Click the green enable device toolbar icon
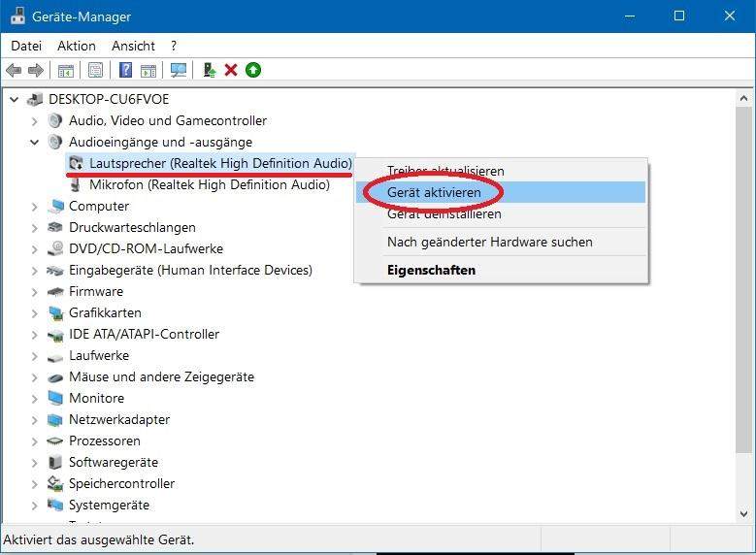756x555 pixels. pyautogui.click(x=253, y=71)
